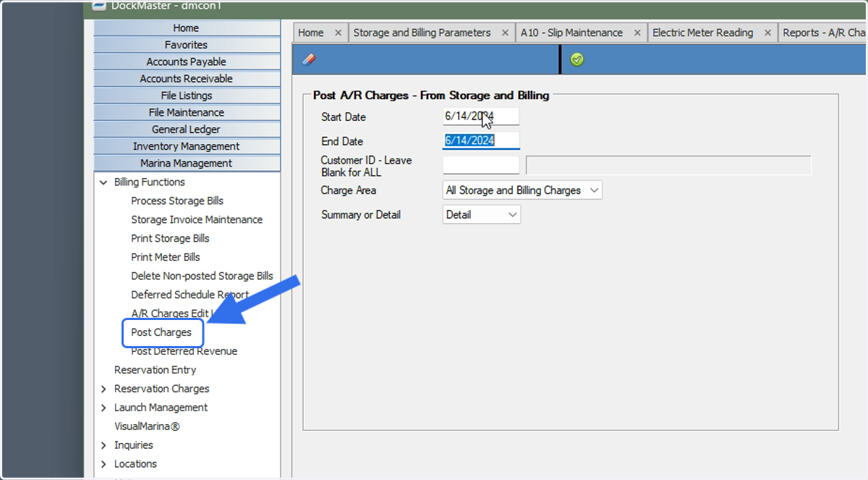The height and width of the screenshot is (480, 868).
Task: Open the File Maintenance section
Action: click(187, 112)
